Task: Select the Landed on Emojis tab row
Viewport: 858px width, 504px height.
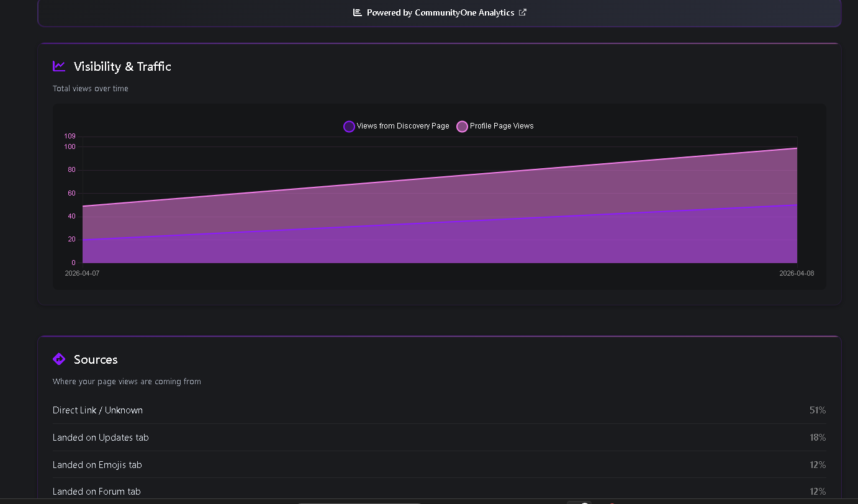Action: (97, 465)
